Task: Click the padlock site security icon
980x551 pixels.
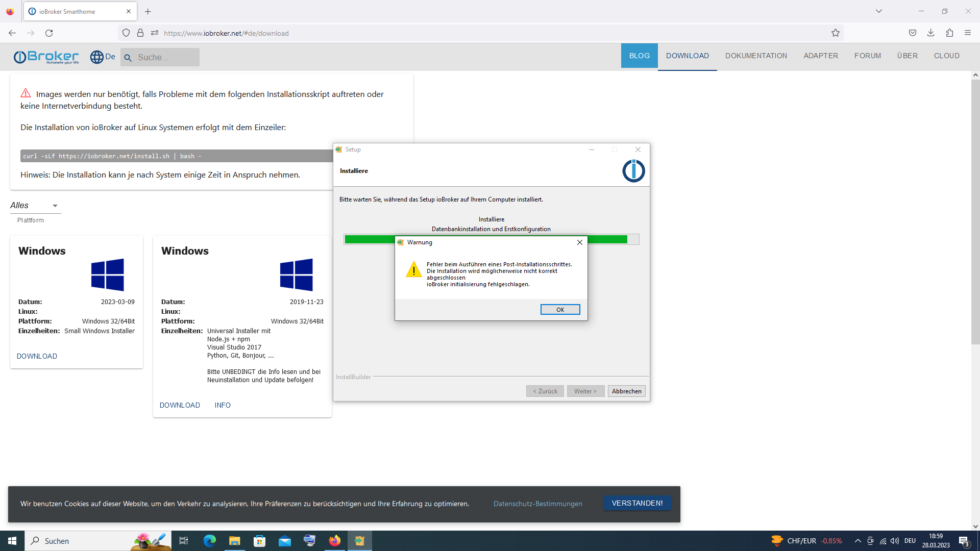Action: 140,33
